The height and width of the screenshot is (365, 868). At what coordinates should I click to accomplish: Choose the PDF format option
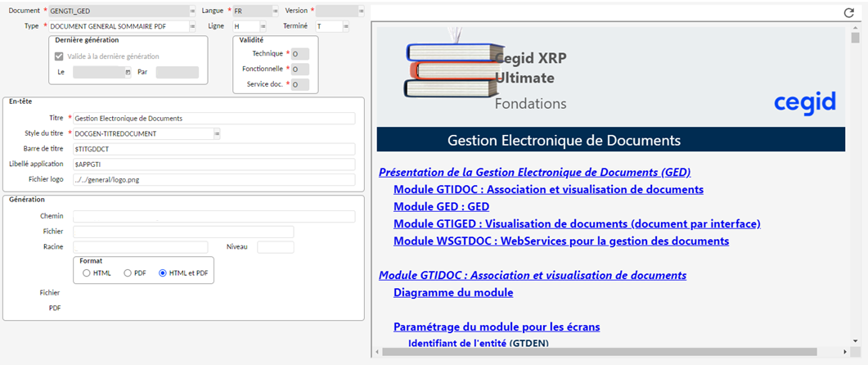pyautogui.click(x=127, y=273)
